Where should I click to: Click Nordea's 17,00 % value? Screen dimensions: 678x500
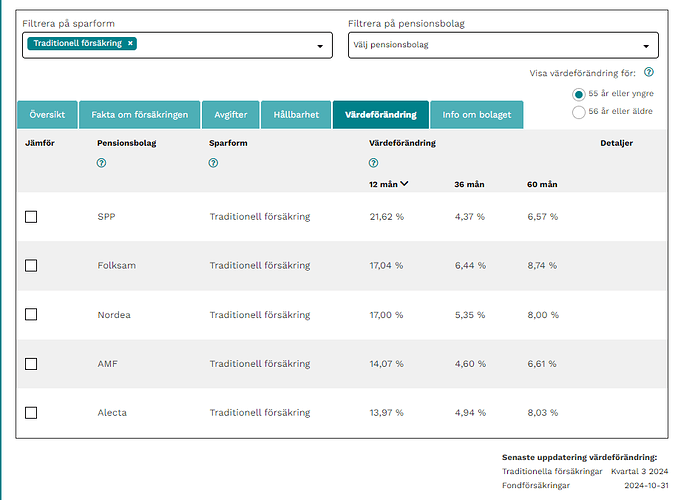tap(386, 315)
